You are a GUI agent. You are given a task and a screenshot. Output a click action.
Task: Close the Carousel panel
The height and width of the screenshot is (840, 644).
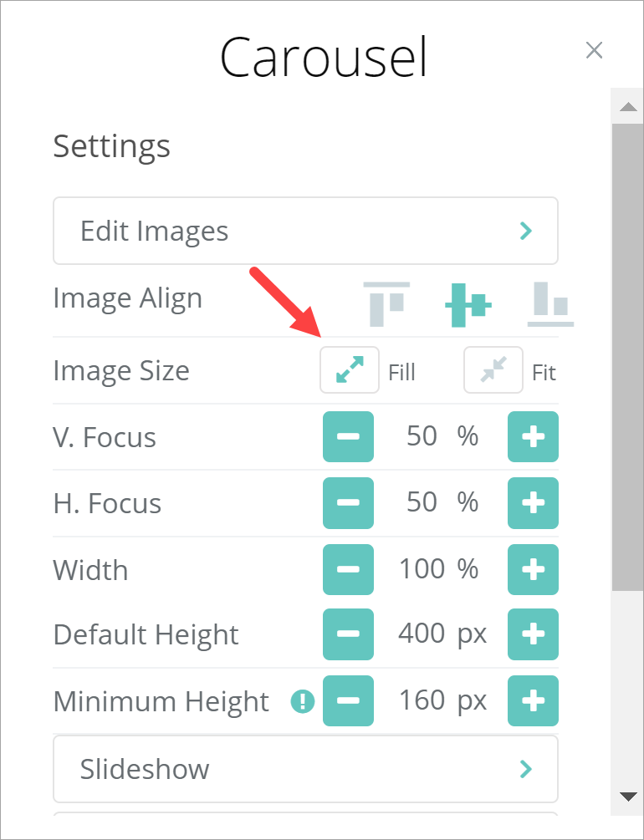(x=594, y=51)
